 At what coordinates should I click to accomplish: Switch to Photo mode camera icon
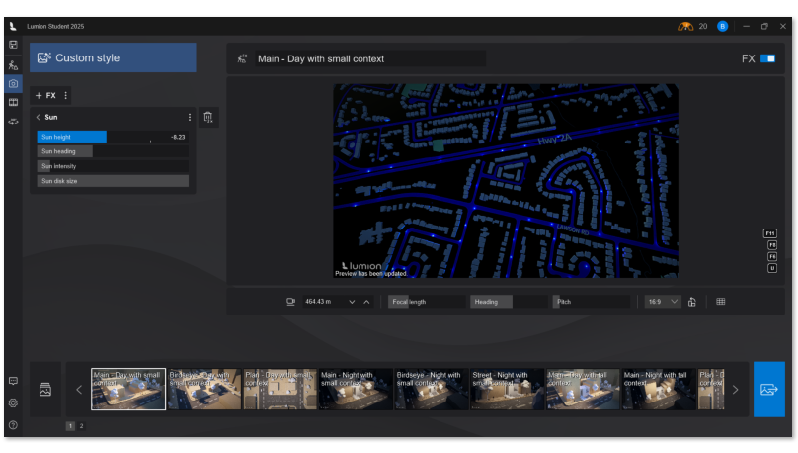pyautogui.click(x=13, y=83)
